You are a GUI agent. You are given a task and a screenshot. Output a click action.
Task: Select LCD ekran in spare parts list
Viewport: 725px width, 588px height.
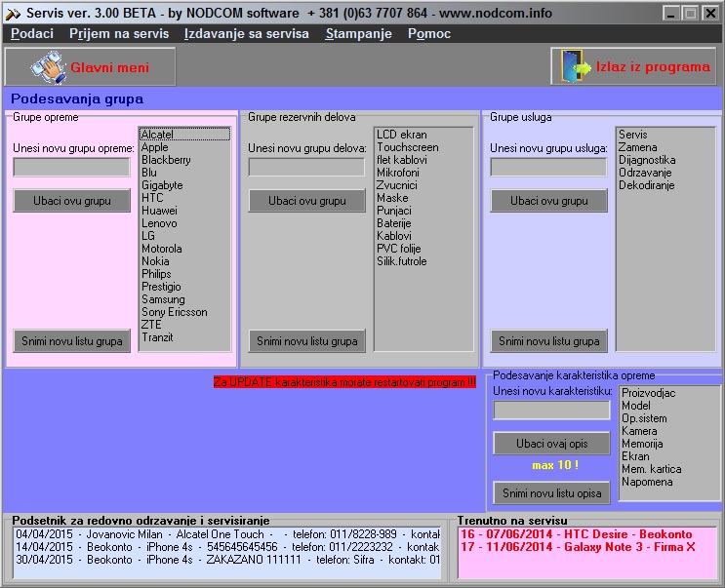[423, 135]
